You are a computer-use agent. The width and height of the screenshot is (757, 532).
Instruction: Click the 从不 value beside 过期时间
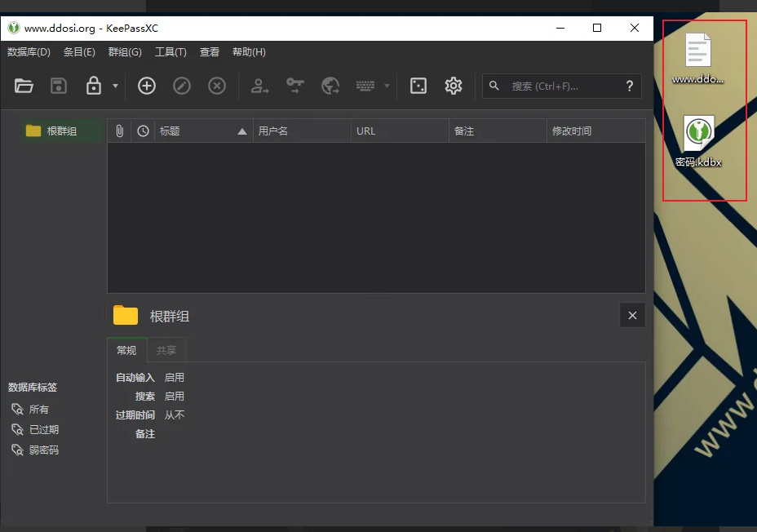pyautogui.click(x=175, y=415)
